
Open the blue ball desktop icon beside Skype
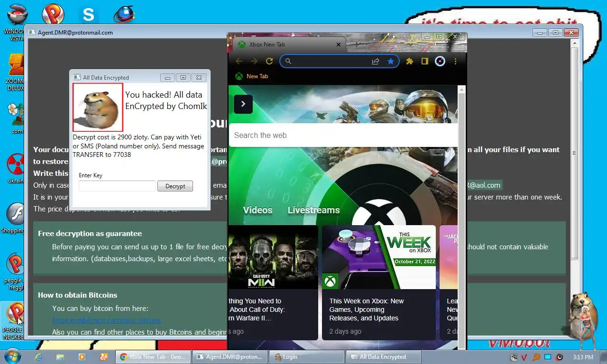click(x=124, y=14)
